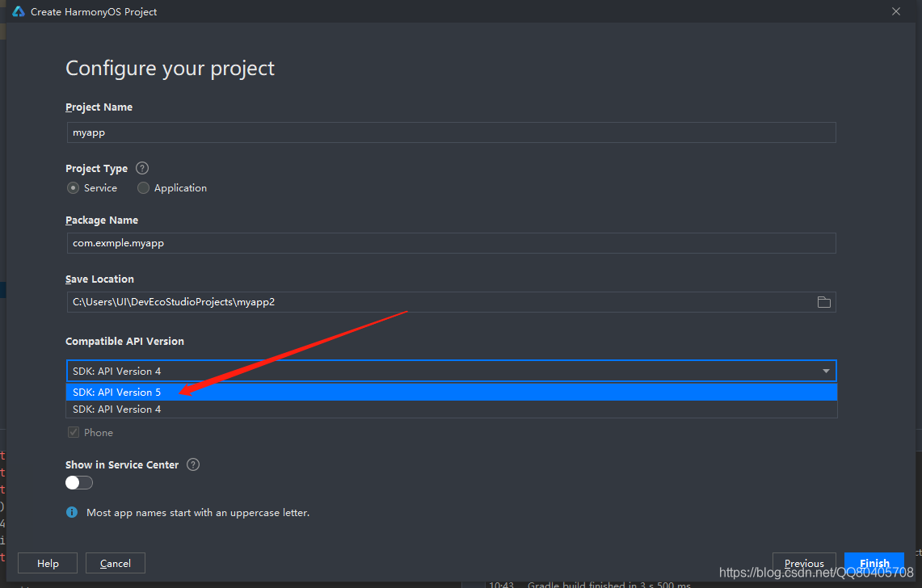Click the 'Configure your project' heading
922x588 pixels.
point(170,69)
